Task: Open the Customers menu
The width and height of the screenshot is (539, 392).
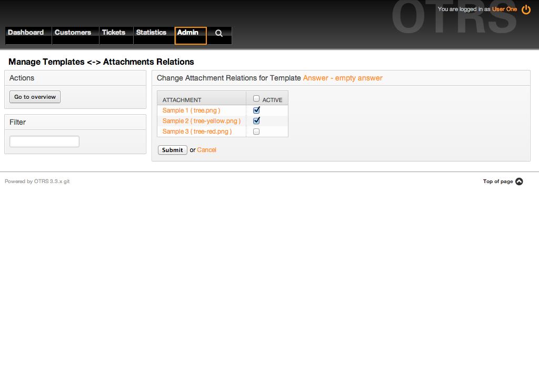Action: pyautogui.click(x=73, y=33)
